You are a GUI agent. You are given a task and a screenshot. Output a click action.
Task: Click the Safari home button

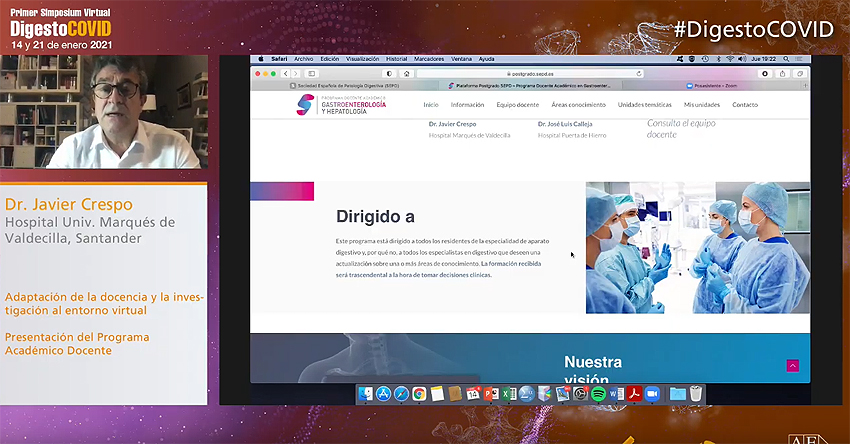(x=406, y=74)
